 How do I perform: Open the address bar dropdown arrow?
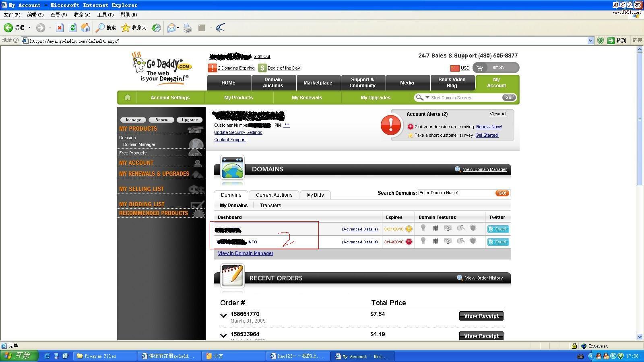click(590, 40)
